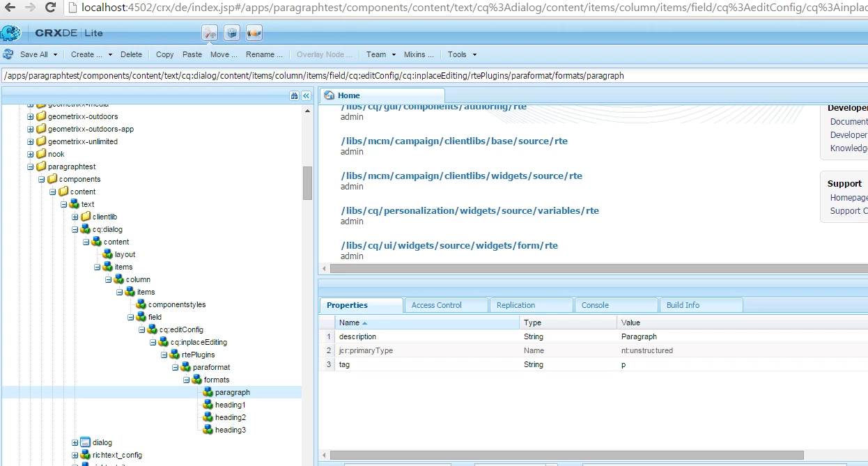Expand the dialog node
The height and width of the screenshot is (466, 868).
pyautogui.click(x=75, y=442)
